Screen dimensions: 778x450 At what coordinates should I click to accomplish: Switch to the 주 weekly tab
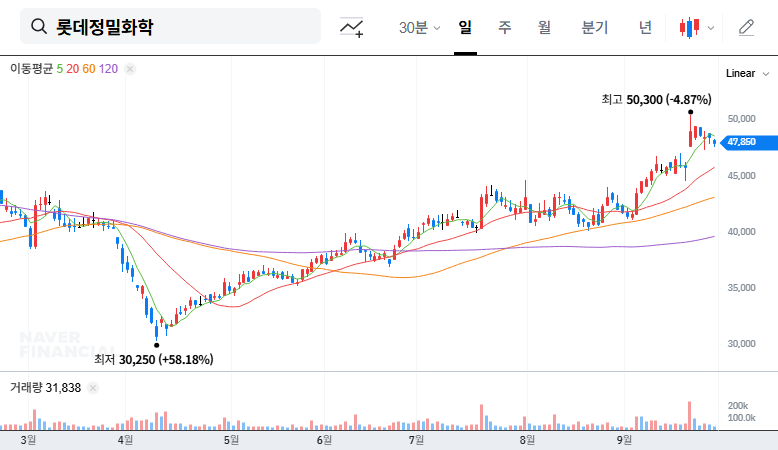505,28
